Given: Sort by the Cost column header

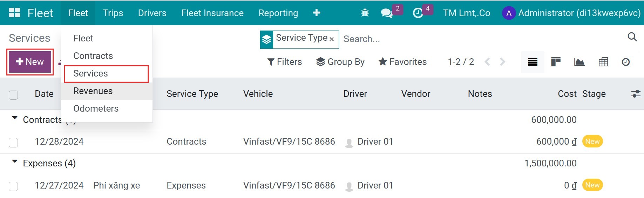Looking at the screenshot, I should (x=567, y=94).
